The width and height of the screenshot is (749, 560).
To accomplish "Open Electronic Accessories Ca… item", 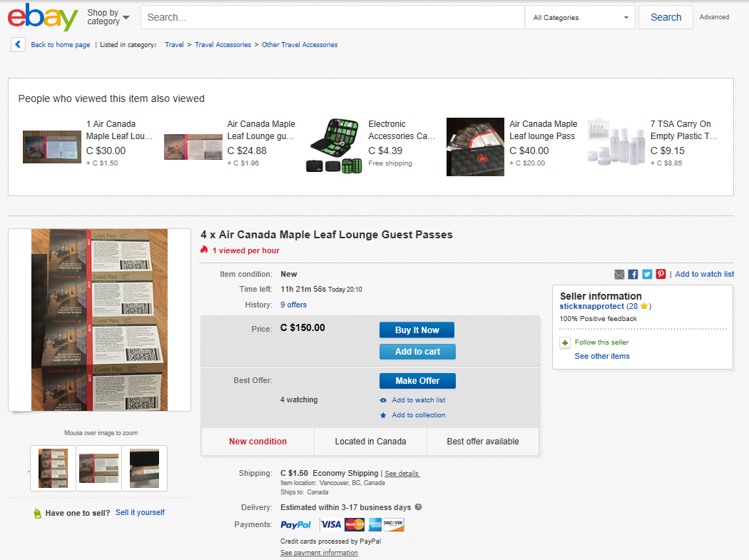I will pyautogui.click(x=401, y=130).
